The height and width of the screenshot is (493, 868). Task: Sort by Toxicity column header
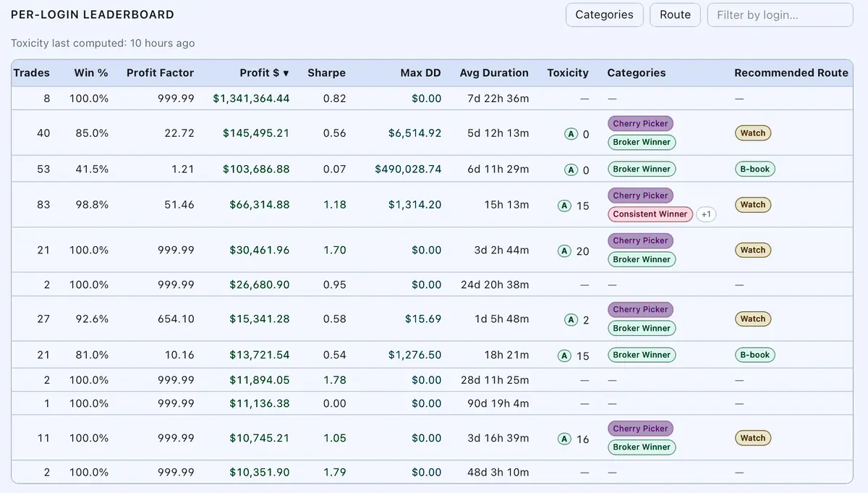click(568, 72)
